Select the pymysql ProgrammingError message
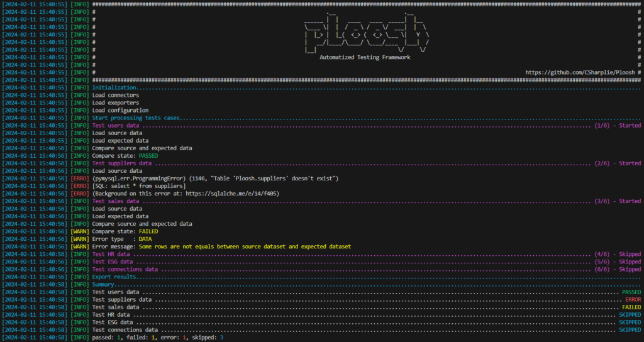The width and height of the screenshot is (644, 342). point(215,179)
